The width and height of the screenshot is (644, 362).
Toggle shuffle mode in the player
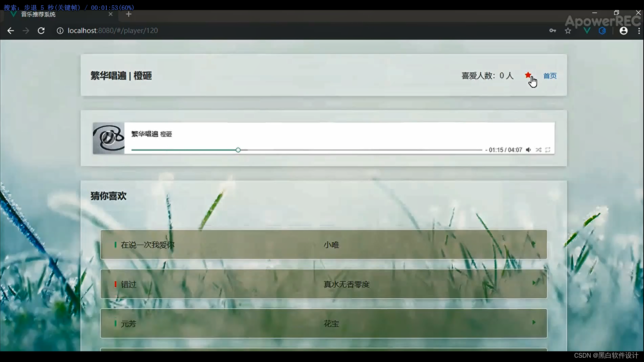point(538,150)
